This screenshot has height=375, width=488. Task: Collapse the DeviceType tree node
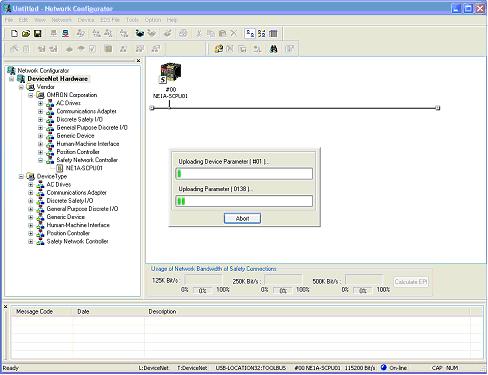21,176
